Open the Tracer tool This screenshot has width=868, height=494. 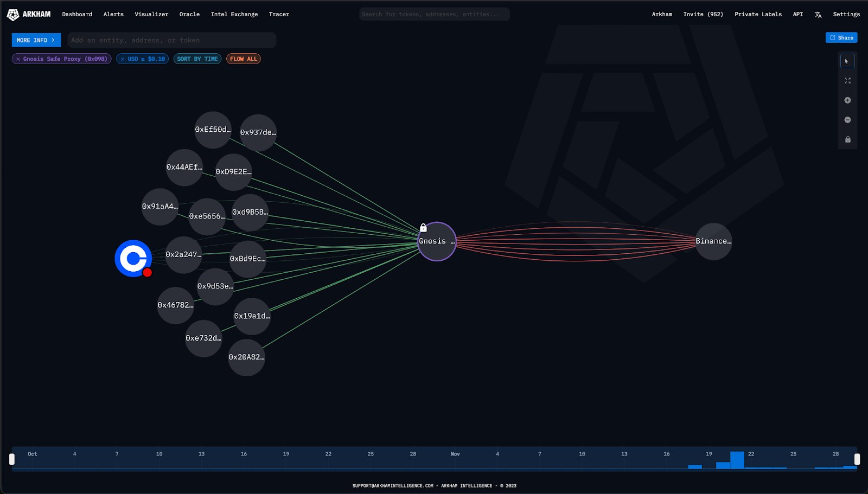click(279, 15)
